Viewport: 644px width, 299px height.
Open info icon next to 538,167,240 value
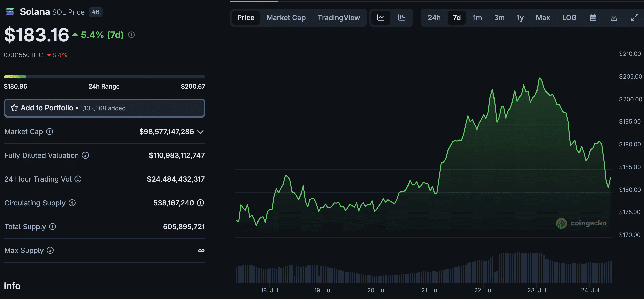click(x=200, y=203)
